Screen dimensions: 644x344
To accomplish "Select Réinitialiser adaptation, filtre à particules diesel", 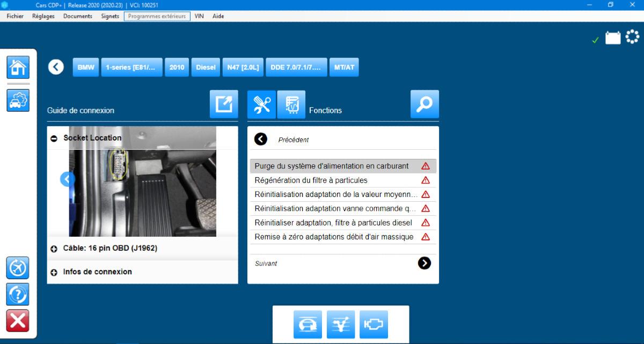I will [x=343, y=223].
